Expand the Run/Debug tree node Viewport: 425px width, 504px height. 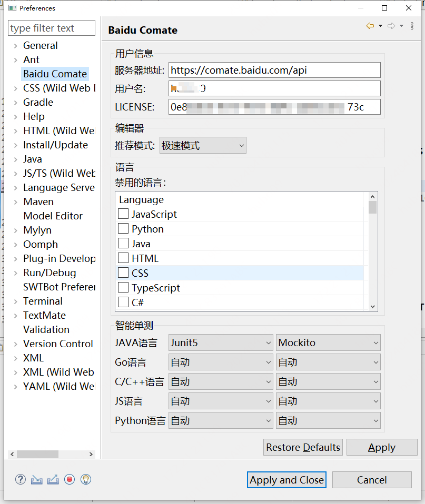(15, 273)
